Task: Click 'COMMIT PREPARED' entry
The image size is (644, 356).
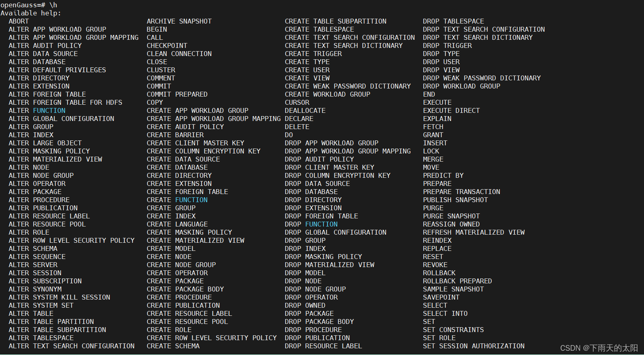Action: click(177, 94)
